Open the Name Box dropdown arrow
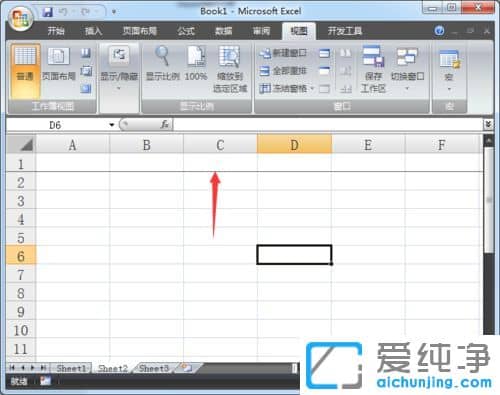Image resolution: width=500 pixels, height=395 pixels. point(112,125)
